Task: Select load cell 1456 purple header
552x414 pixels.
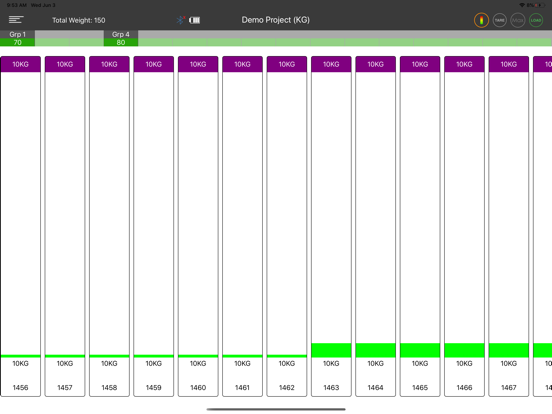Action: (x=20, y=64)
